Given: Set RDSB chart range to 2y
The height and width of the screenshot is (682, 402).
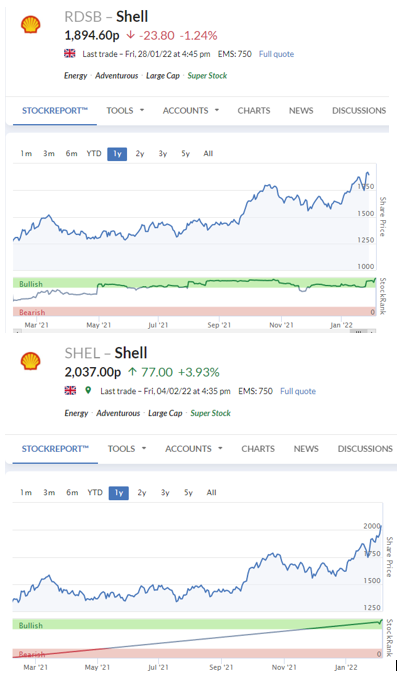Looking at the screenshot, I should click(x=140, y=154).
